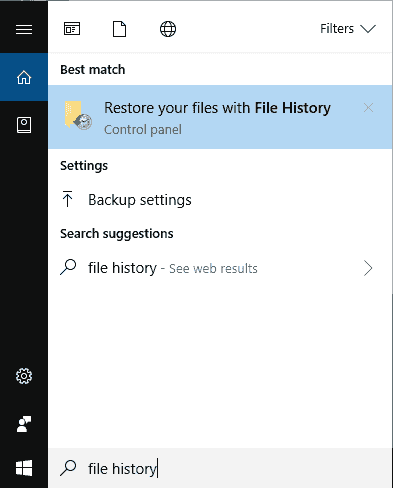Expand file history web suggestion chevron
This screenshot has height=488, width=393.
click(368, 268)
